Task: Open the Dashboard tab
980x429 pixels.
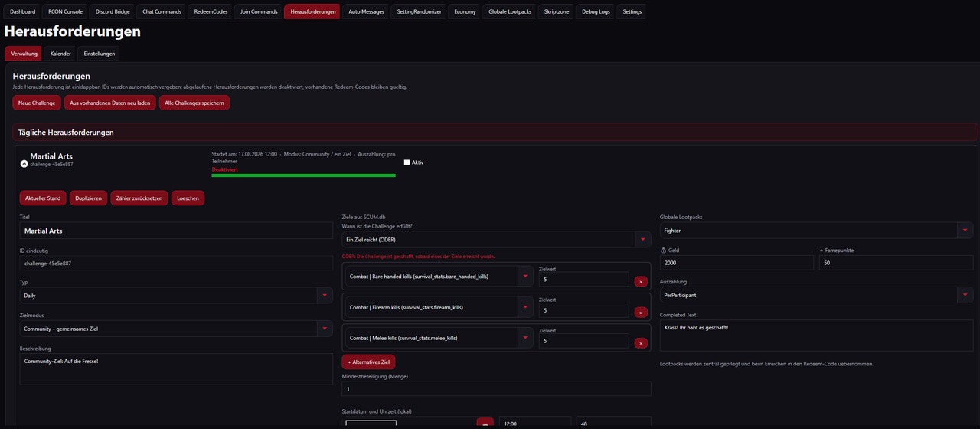Action: point(23,11)
